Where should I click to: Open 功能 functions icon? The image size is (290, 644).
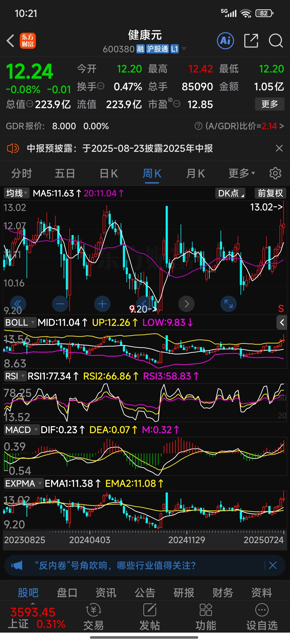coord(206,617)
